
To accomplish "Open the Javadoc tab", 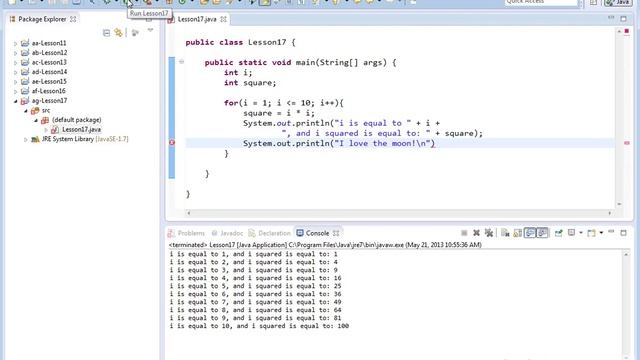I will click(227, 233).
